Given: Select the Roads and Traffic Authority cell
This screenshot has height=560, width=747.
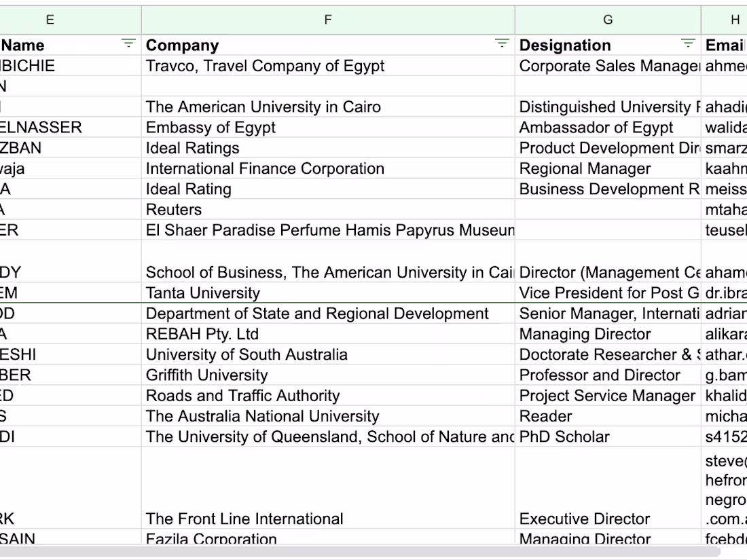Looking at the screenshot, I should pos(242,396).
